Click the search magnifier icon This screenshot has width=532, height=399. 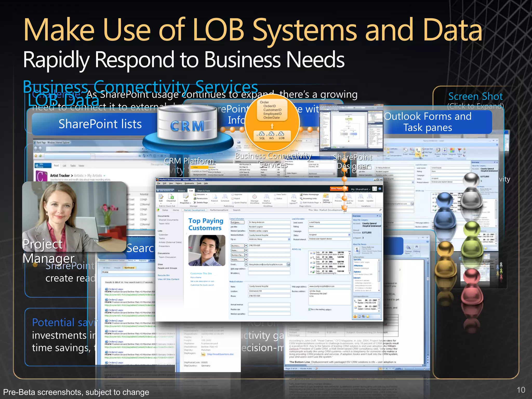pyautogui.click(x=381, y=210)
